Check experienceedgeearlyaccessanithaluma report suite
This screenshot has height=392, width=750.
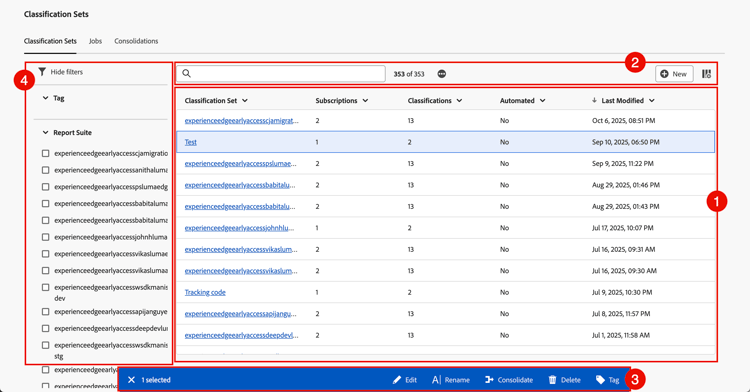[45, 170]
